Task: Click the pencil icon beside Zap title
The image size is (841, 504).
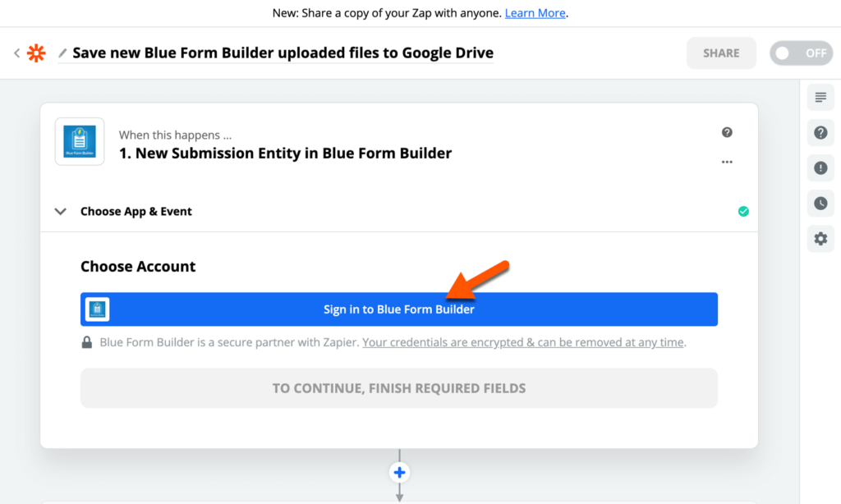Action: tap(62, 53)
